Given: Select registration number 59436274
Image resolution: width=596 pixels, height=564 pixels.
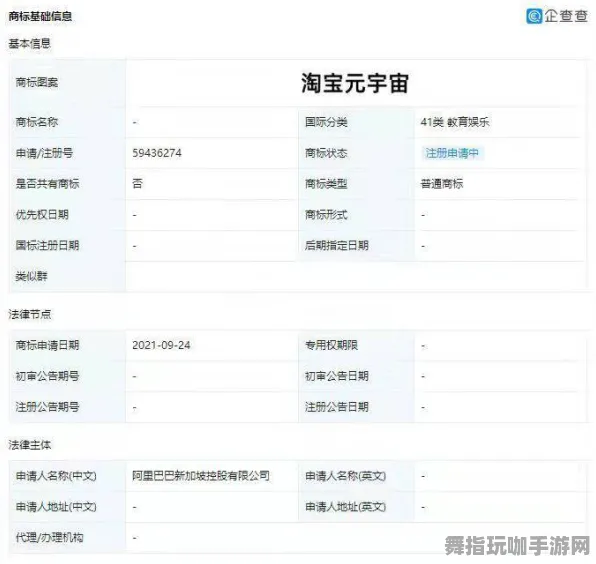Looking at the screenshot, I should (x=157, y=153).
